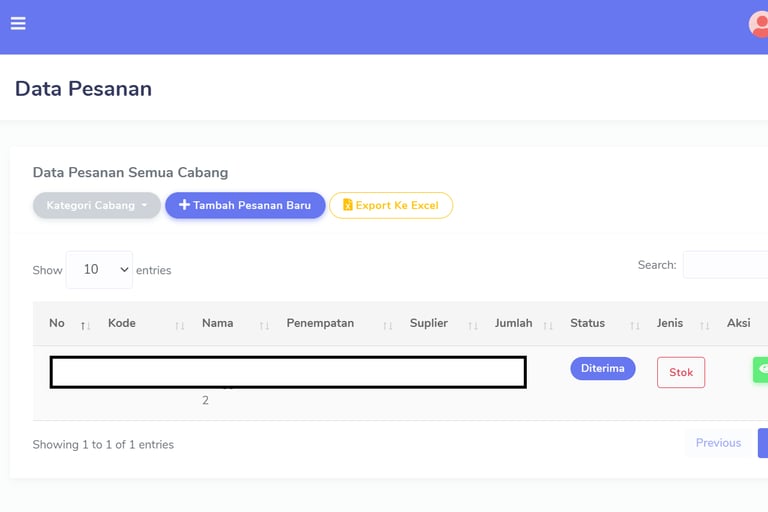Open the hamburger sidebar menu

tap(18, 23)
